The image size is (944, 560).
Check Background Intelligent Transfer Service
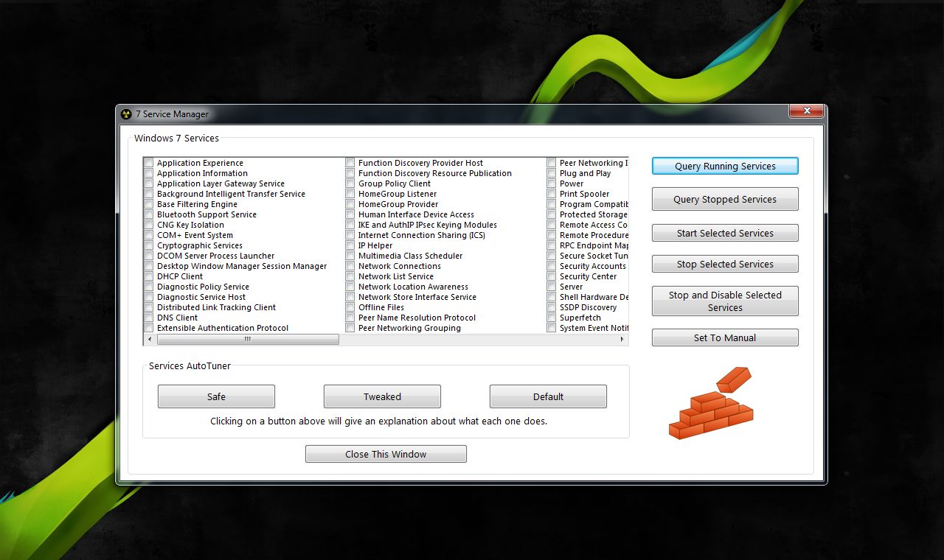point(149,194)
